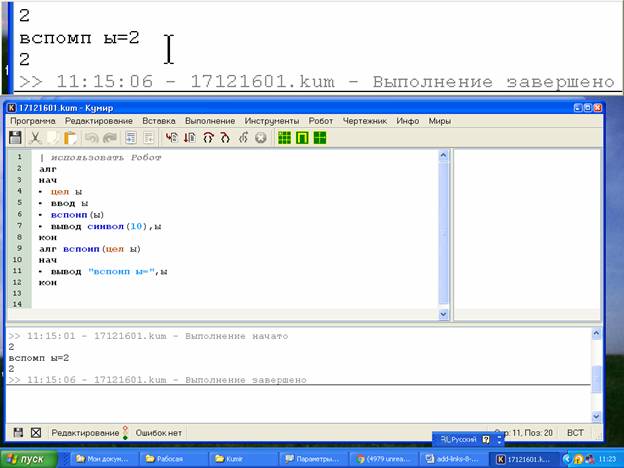Switch to the add-links-8-... taskbar button
Screen dimensions: 624x468
point(452,459)
